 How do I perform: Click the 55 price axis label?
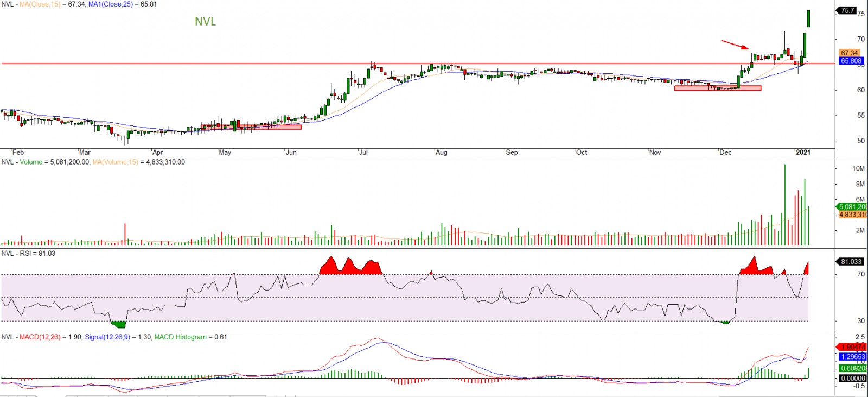(861, 116)
